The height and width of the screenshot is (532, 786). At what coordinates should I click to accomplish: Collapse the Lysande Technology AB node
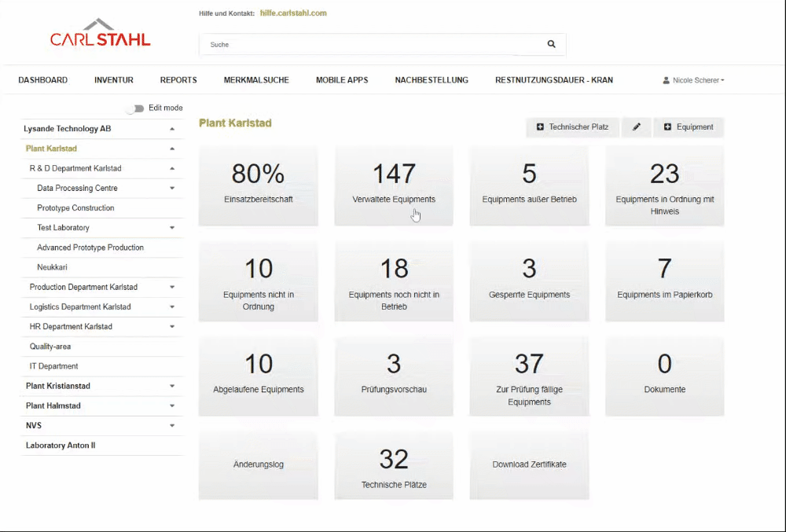[172, 129]
